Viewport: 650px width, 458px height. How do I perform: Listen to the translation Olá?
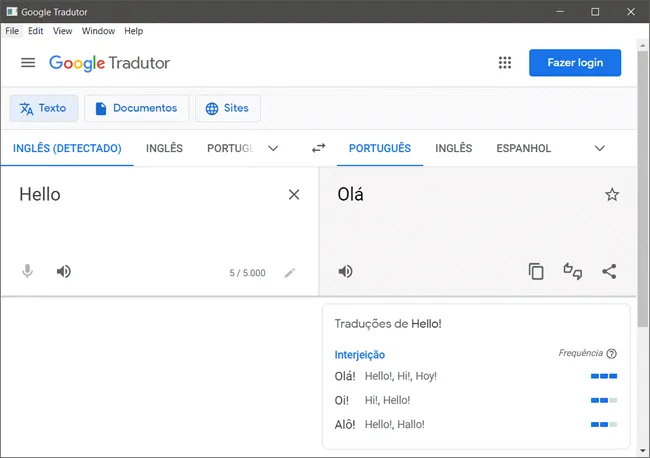tap(345, 271)
